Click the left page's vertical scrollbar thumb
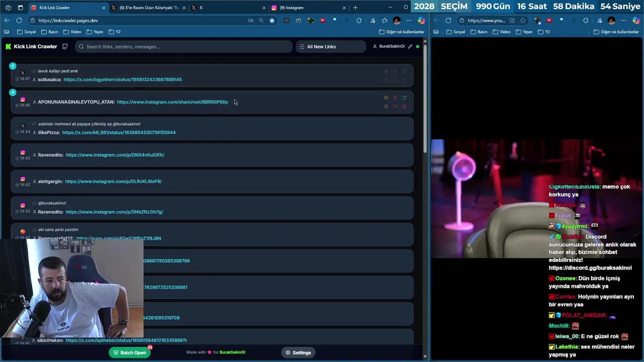The image size is (644, 362). [x=425, y=100]
